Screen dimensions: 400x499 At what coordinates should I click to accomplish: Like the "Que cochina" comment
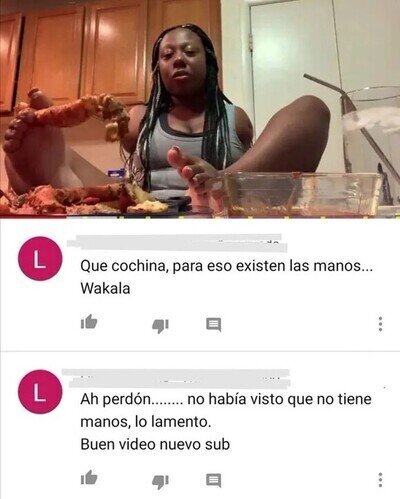click(x=89, y=322)
